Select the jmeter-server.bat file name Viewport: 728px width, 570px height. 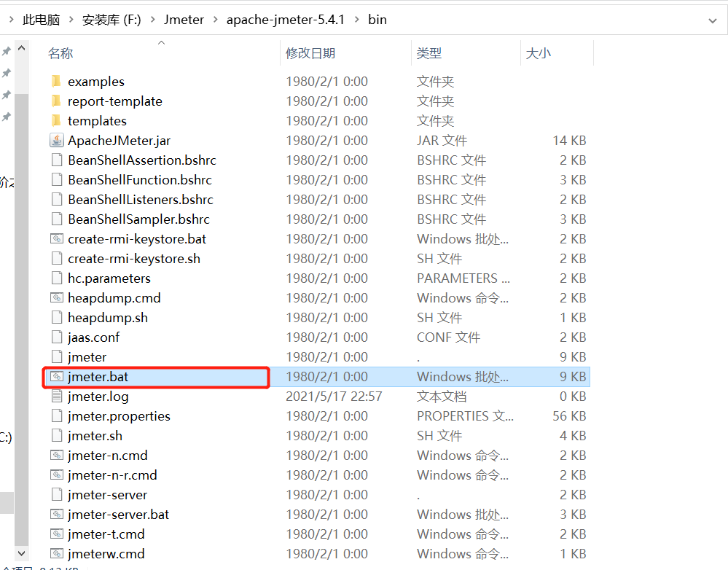tap(118, 515)
